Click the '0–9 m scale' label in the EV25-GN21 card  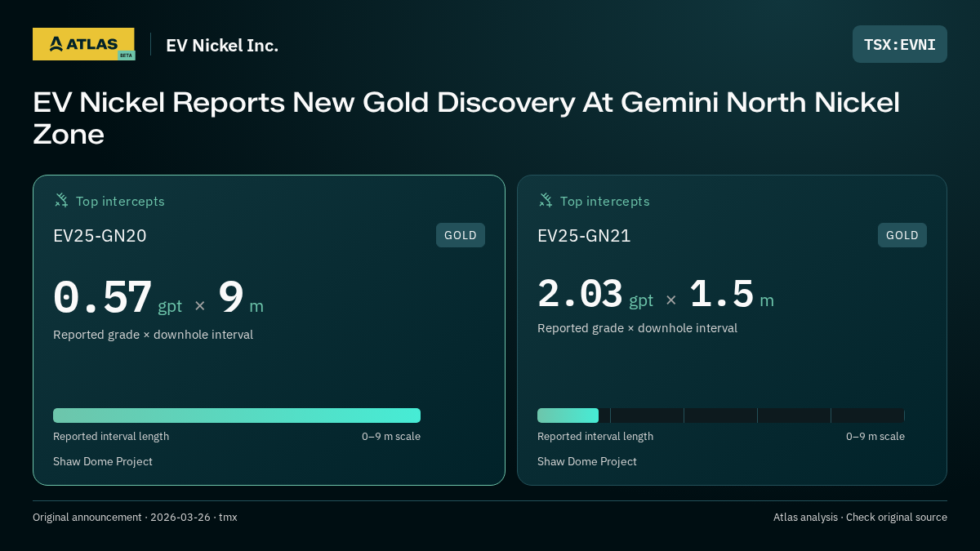(875, 437)
